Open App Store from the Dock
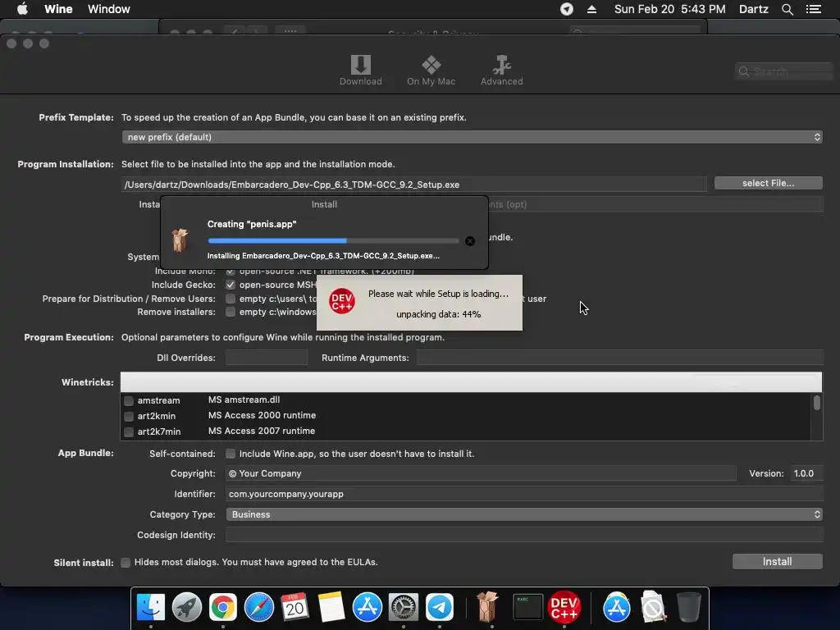The width and height of the screenshot is (840, 630). (367, 607)
